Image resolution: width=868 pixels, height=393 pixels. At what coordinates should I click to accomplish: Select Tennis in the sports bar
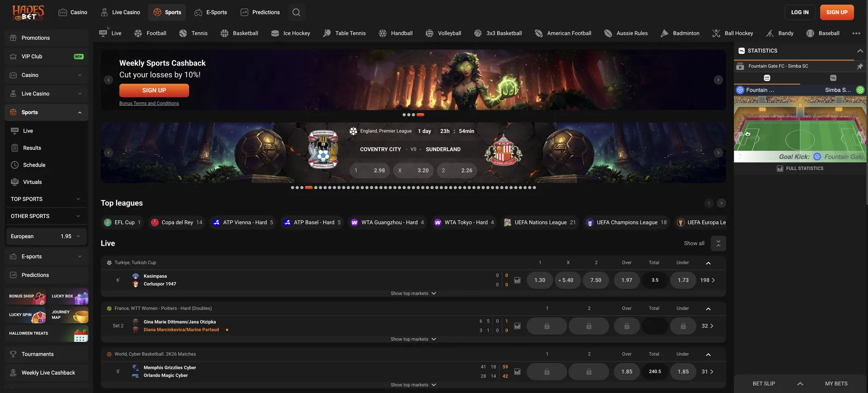pos(193,33)
